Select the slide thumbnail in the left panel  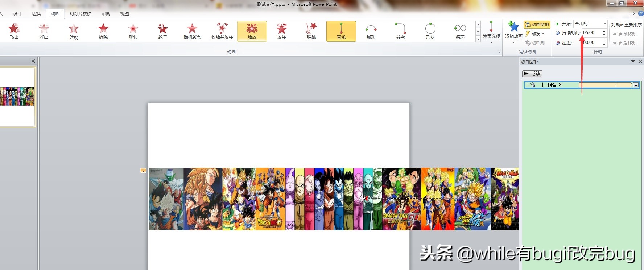17,97
